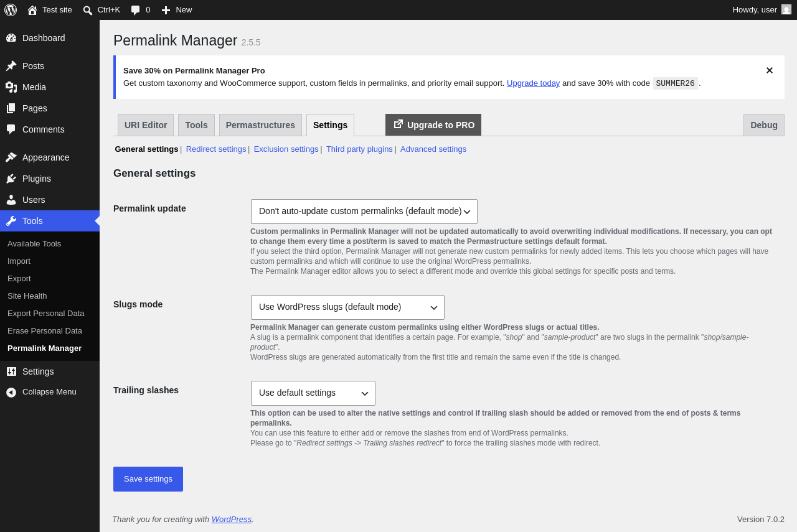The height and width of the screenshot is (532, 797).
Task: Click the Test site home icon
Action: click(x=32, y=10)
